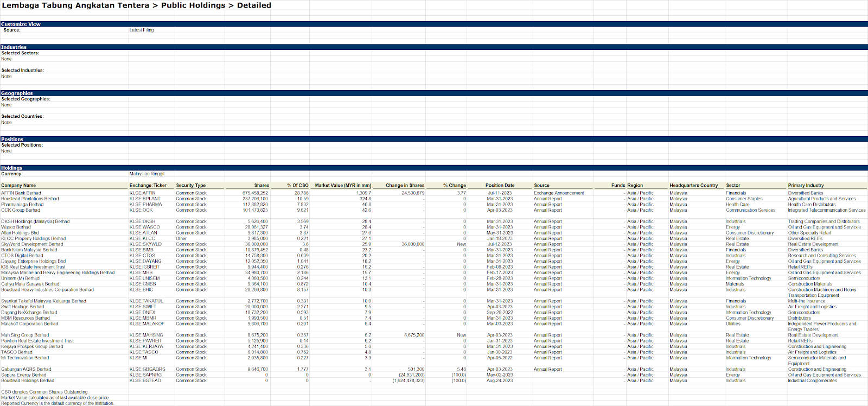
Task: Click the 'KLSE:WASCO' ticker cell
Action: 145,227
